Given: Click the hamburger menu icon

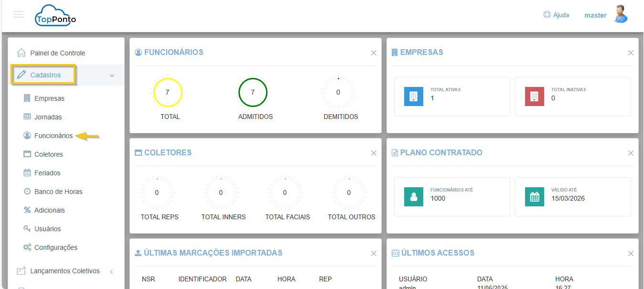Looking at the screenshot, I should (x=19, y=14).
